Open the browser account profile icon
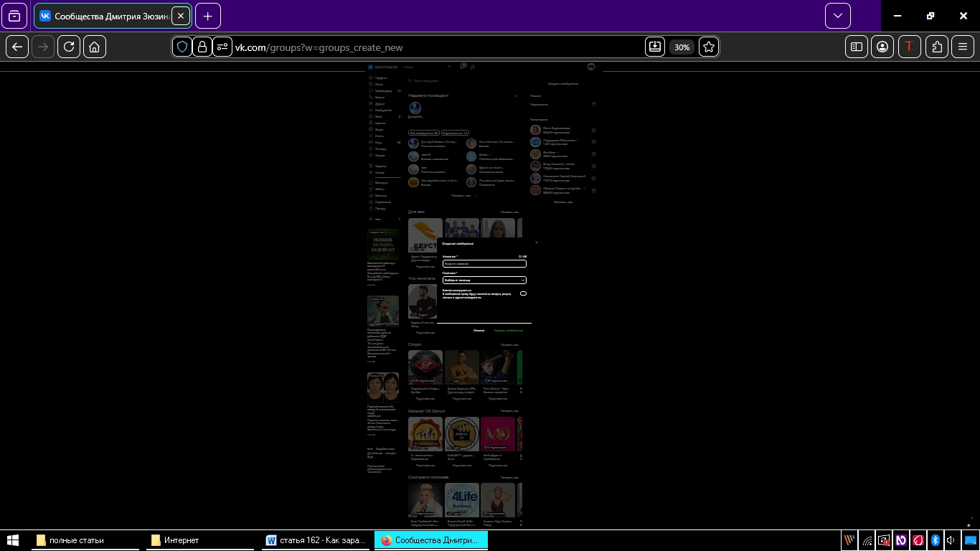The width and height of the screenshot is (980, 551). (x=882, y=47)
